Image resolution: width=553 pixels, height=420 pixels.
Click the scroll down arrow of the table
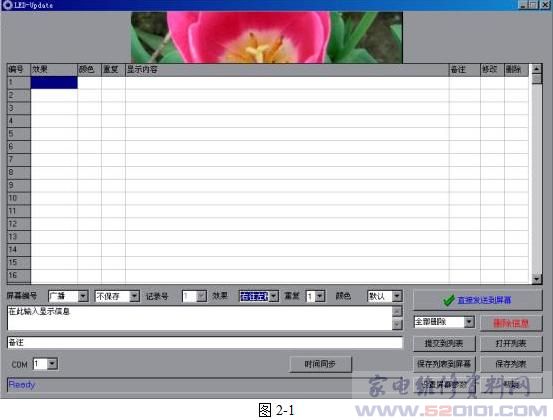[x=536, y=279]
